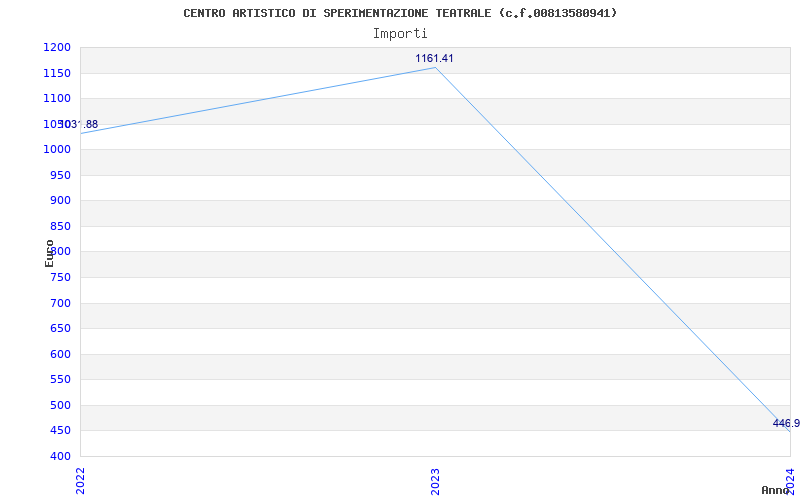Click the 500 y-axis value
The width and height of the screenshot is (800, 500).
tap(60, 405)
